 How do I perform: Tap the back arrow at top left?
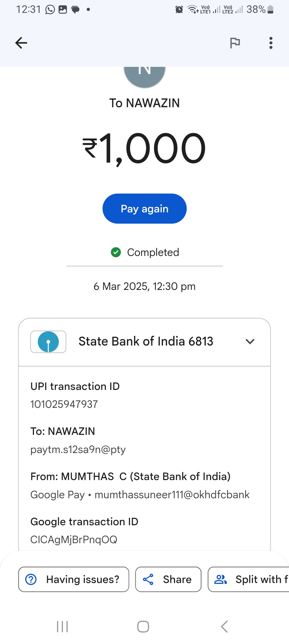[x=21, y=43]
